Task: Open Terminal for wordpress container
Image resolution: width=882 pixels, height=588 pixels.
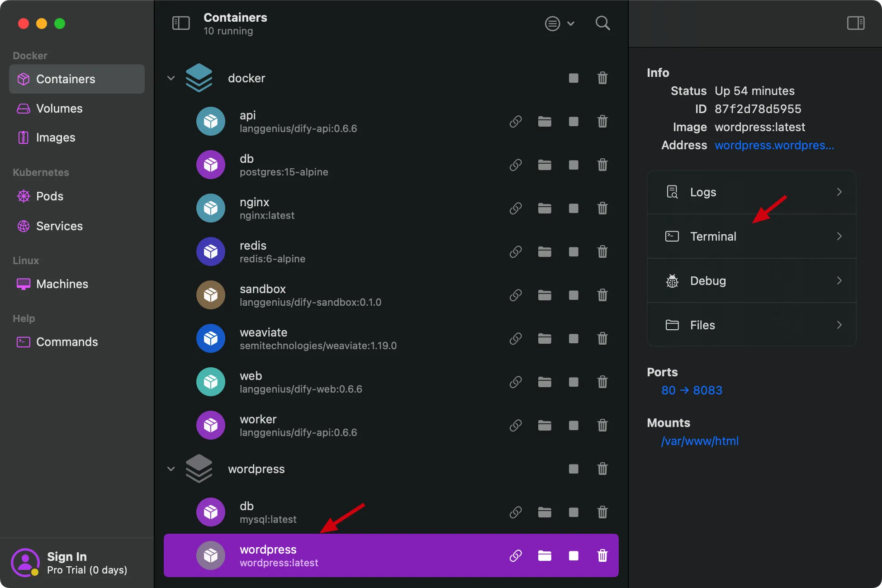Action: coord(752,237)
